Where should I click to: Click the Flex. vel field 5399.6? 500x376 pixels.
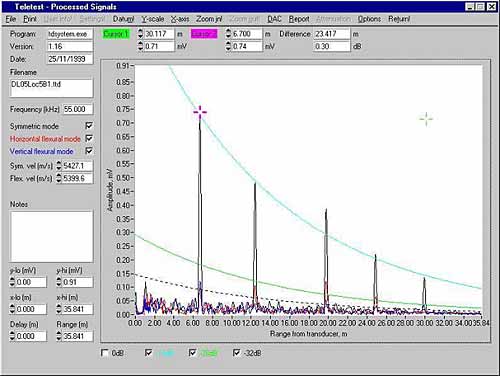[x=78, y=178]
